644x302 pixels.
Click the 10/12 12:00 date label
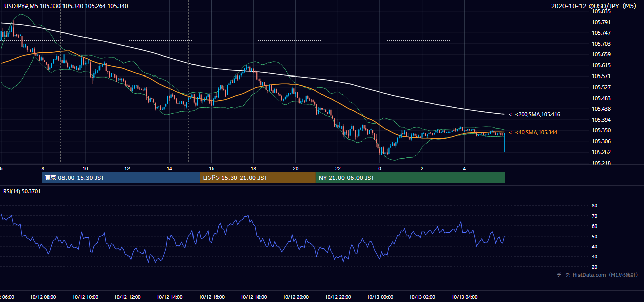pyautogui.click(x=127, y=297)
